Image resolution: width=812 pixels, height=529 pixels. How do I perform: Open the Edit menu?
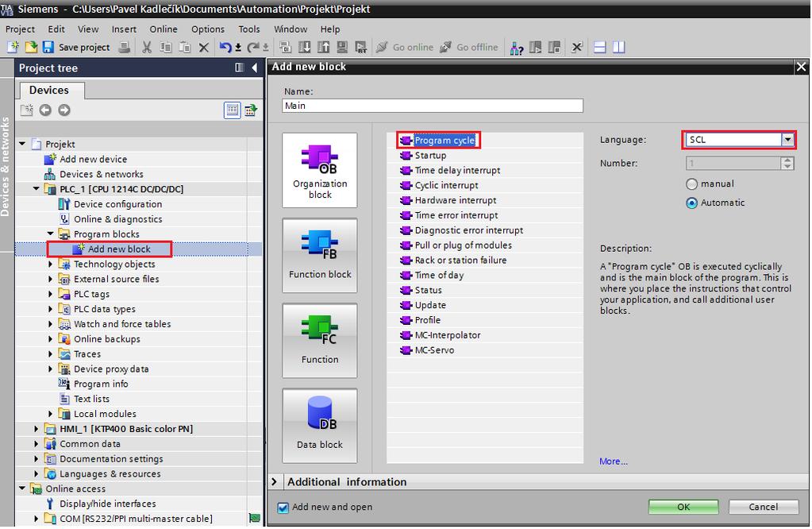pos(56,29)
